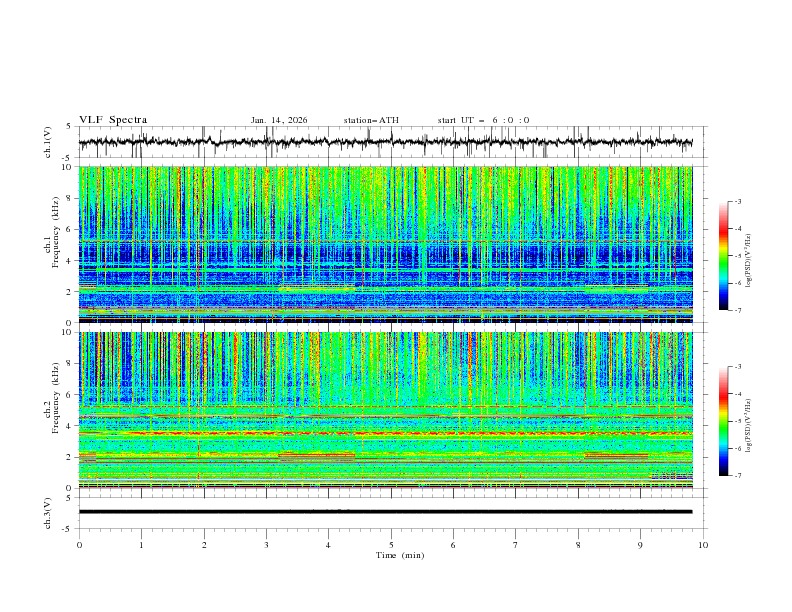Click the ch.1(V) waveform axis label

point(48,142)
